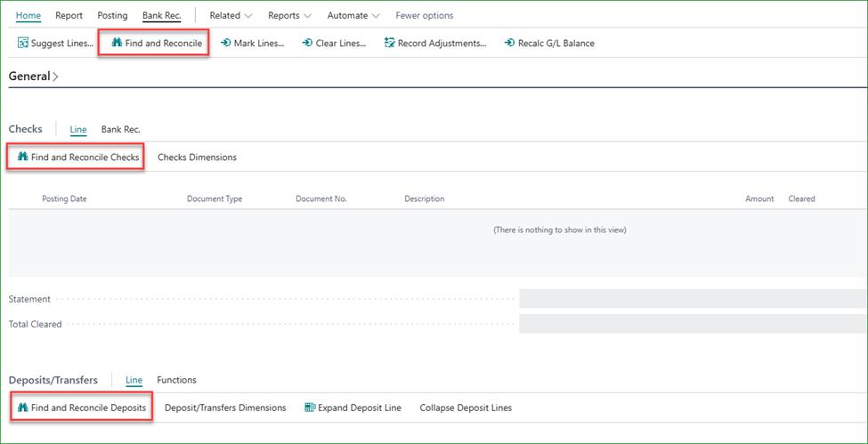Click the Clear Lines arrow icon

coord(307,43)
